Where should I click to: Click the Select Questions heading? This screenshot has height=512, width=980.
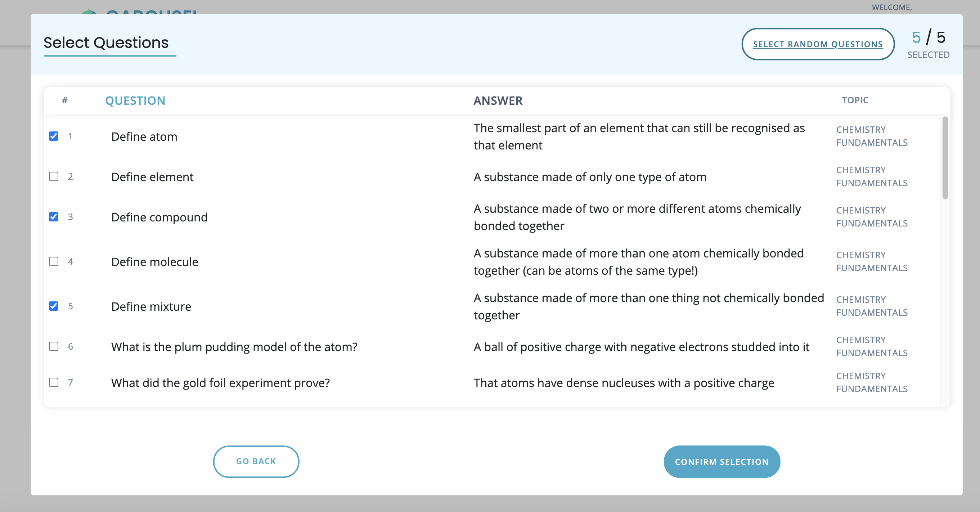pos(106,42)
